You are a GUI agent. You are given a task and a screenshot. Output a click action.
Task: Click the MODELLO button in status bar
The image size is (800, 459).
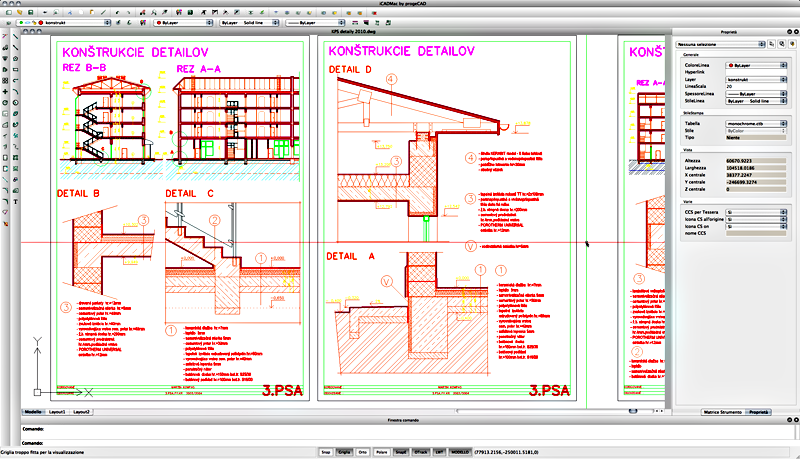(460, 452)
